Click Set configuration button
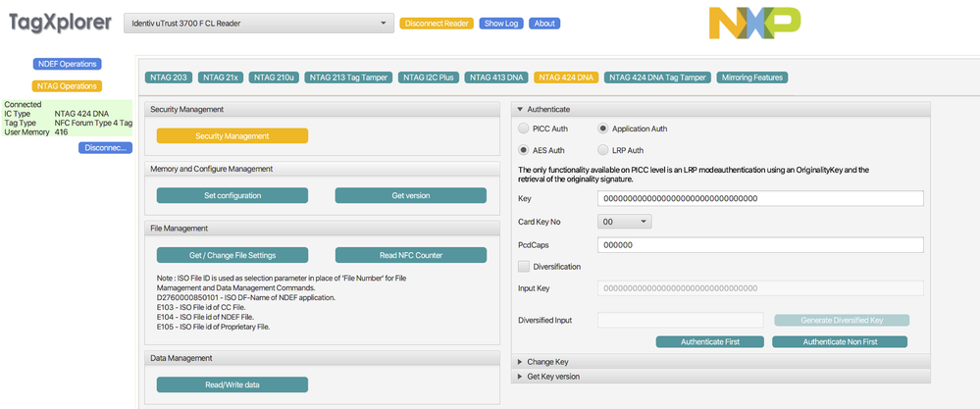Viewport: 980px width, 409px height. point(232,195)
